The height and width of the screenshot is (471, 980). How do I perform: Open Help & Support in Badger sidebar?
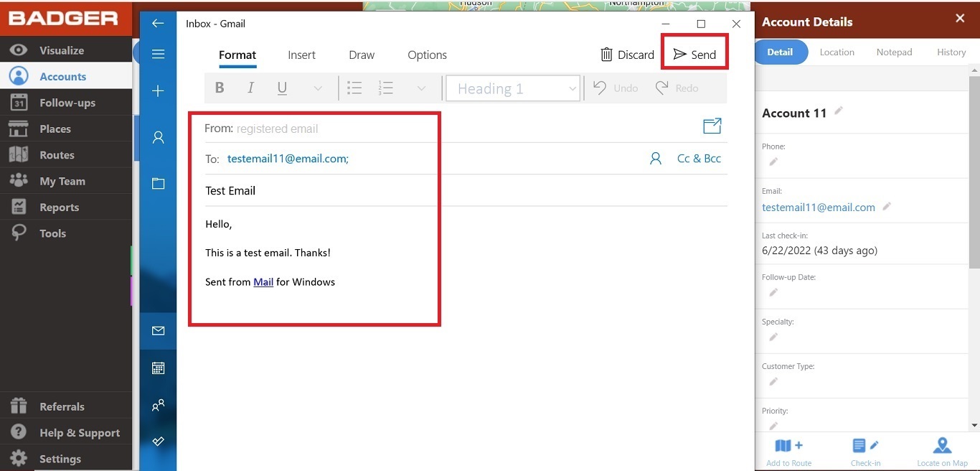(x=66, y=433)
